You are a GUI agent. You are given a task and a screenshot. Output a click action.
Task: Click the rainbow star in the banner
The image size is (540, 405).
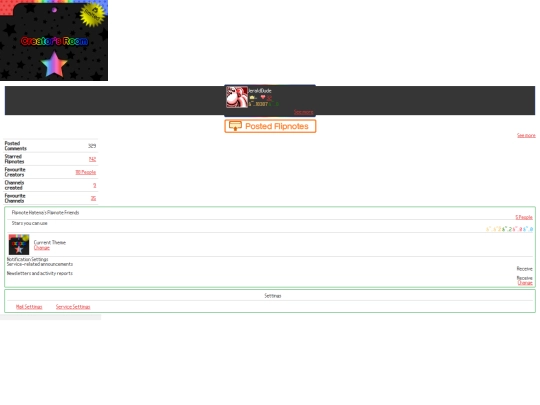coord(54,64)
